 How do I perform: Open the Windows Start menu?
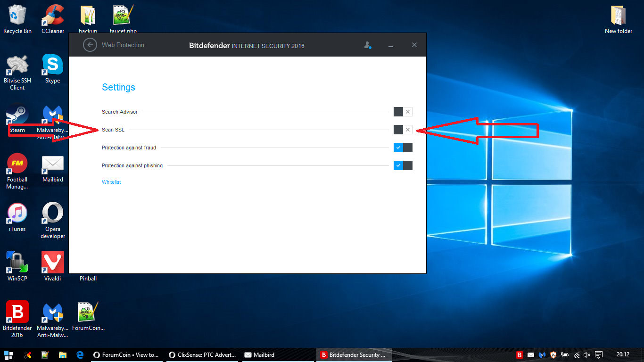point(8,355)
